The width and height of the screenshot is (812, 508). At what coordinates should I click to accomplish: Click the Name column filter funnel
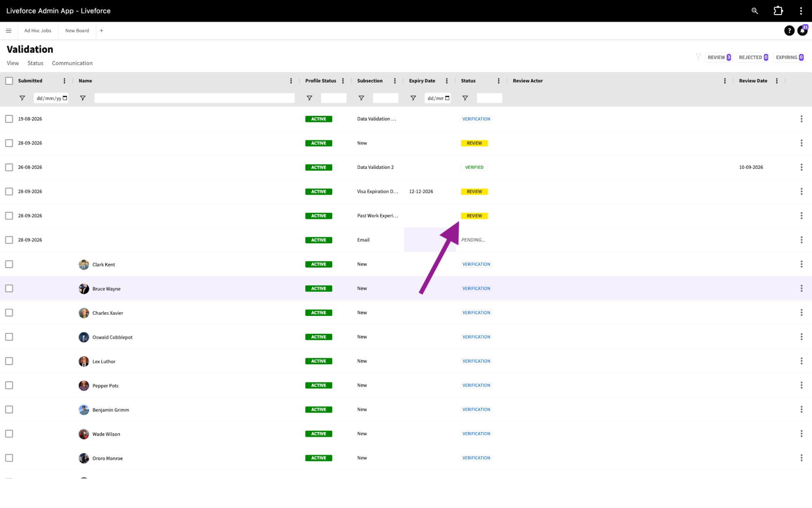(x=82, y=98)
